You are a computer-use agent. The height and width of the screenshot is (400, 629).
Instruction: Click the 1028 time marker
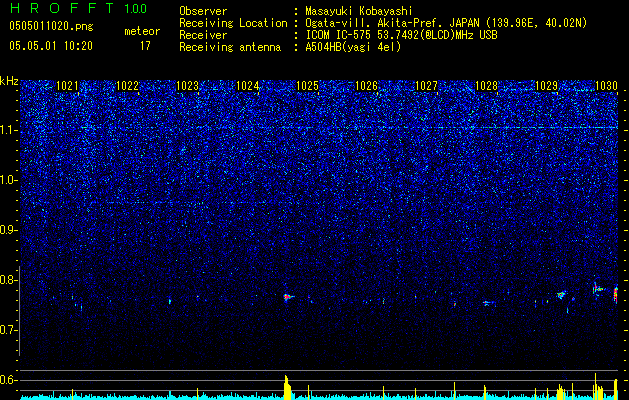pyautogui.click(x=486, y=86)
